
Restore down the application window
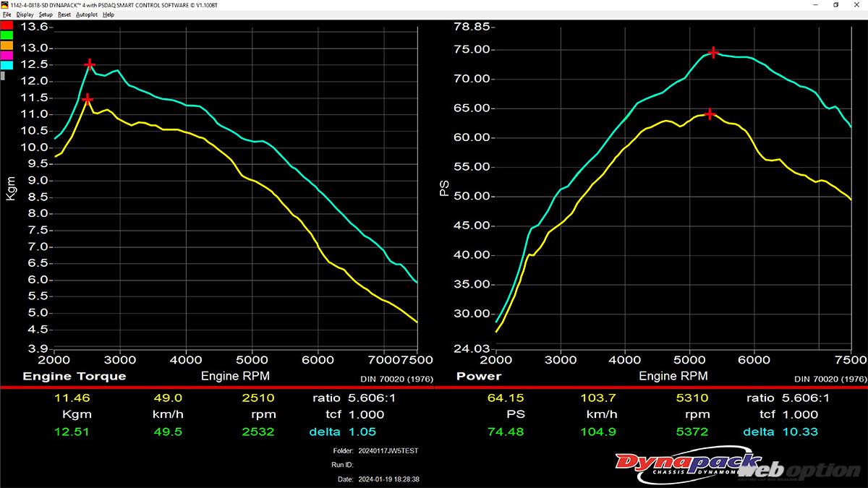click(x=835, y=5)
